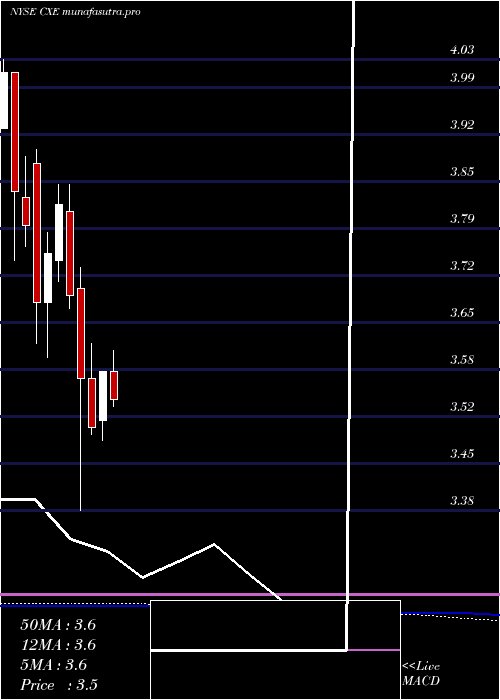Click the 3.85 price axis label
The height and width of the screenshot is (700, 500).
click(x=462, y=172)
